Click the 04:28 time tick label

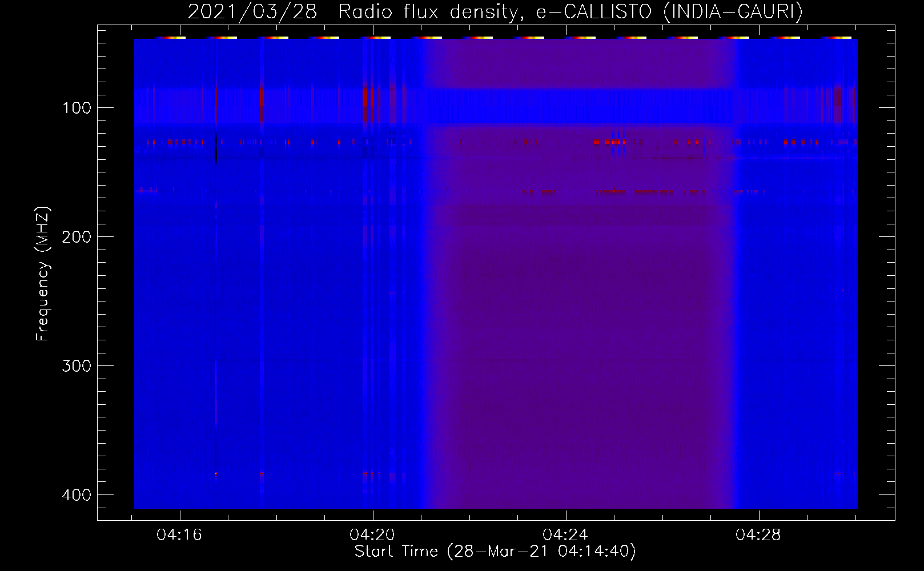tap(758, 535)
